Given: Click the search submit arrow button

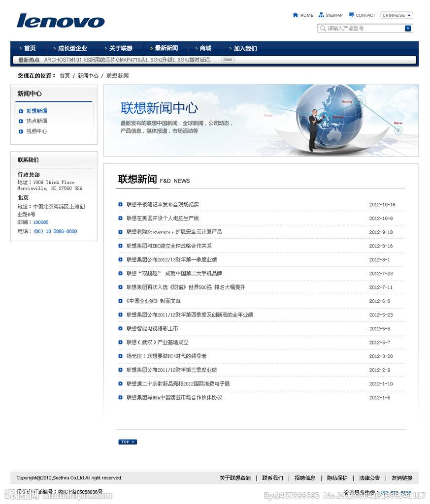Looking at the screenshot, I should pos(407,28).
